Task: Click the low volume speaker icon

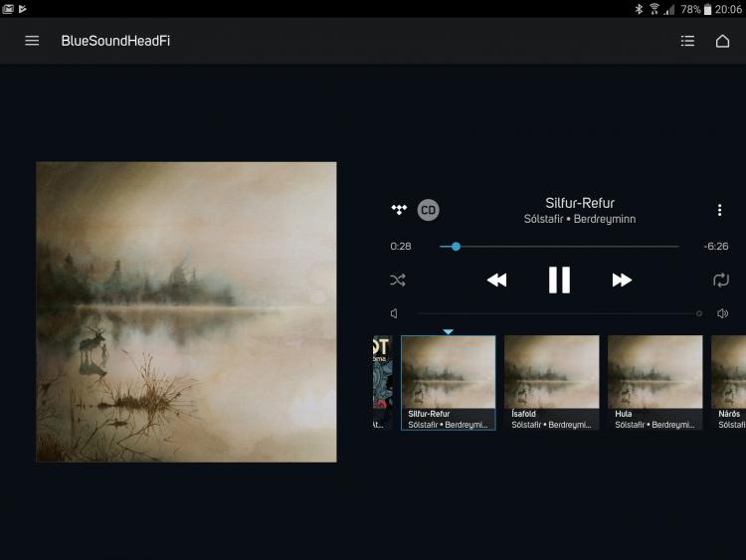Action: (x=394, y=313)
